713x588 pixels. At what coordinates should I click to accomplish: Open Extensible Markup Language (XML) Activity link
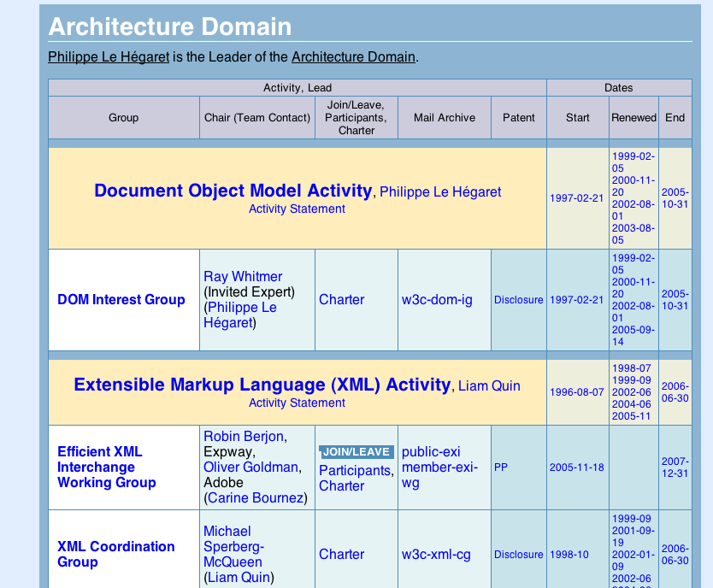tap(262, 385)
